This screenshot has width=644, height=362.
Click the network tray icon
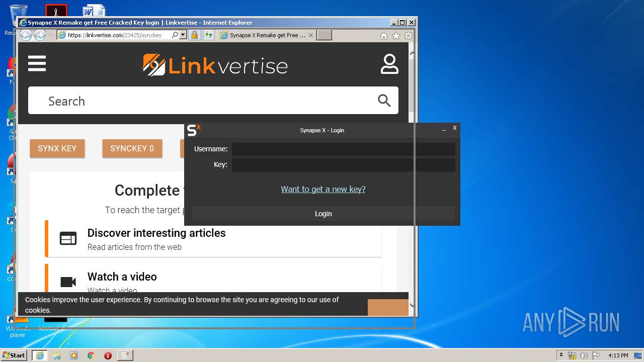tap(572, 355)
